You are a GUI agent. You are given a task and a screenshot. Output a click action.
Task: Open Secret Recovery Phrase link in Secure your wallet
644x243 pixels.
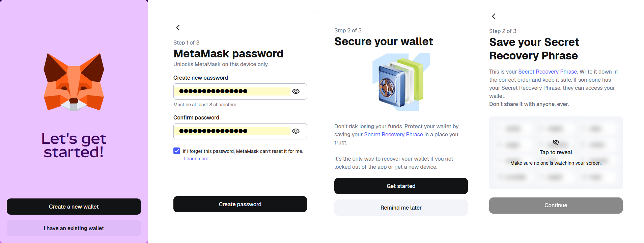[393, 134]
